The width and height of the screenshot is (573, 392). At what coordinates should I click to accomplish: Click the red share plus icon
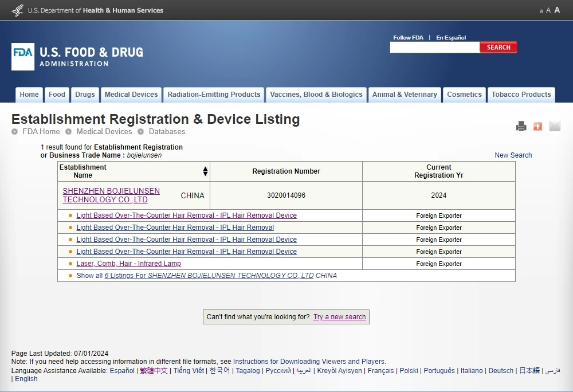(537, 126)
